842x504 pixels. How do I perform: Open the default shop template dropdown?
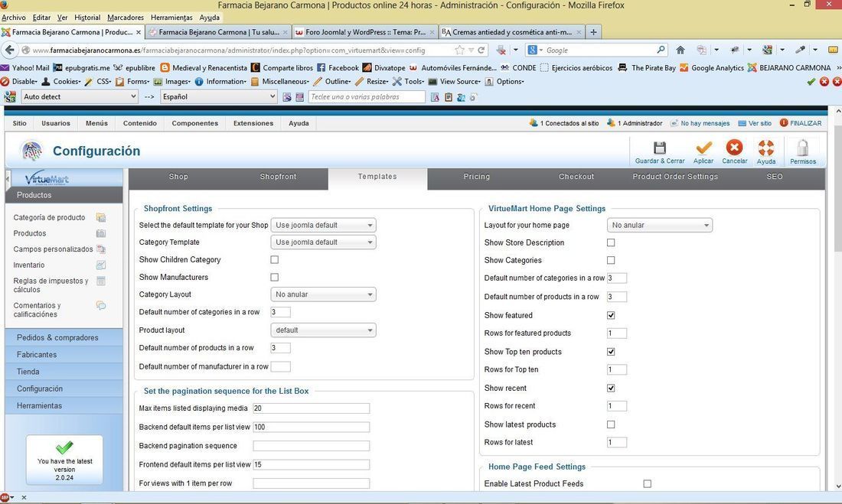click(x=323, y=226)
